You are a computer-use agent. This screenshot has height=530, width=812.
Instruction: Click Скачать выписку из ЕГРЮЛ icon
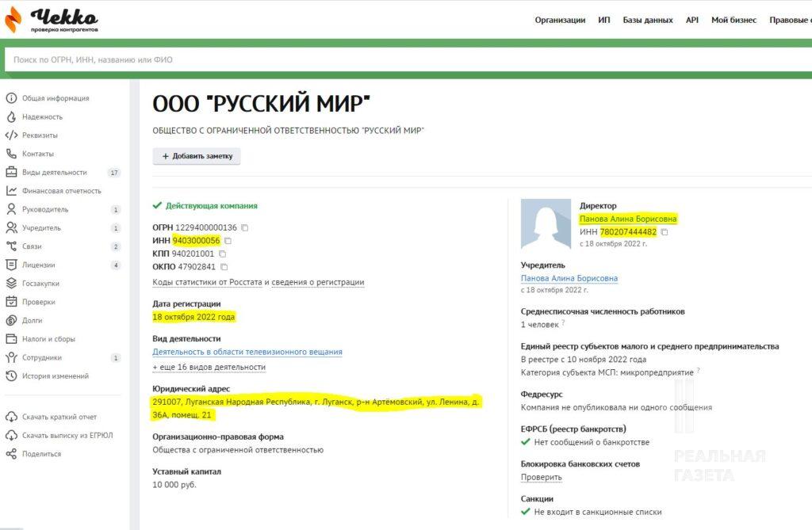[x=11, y=435]
